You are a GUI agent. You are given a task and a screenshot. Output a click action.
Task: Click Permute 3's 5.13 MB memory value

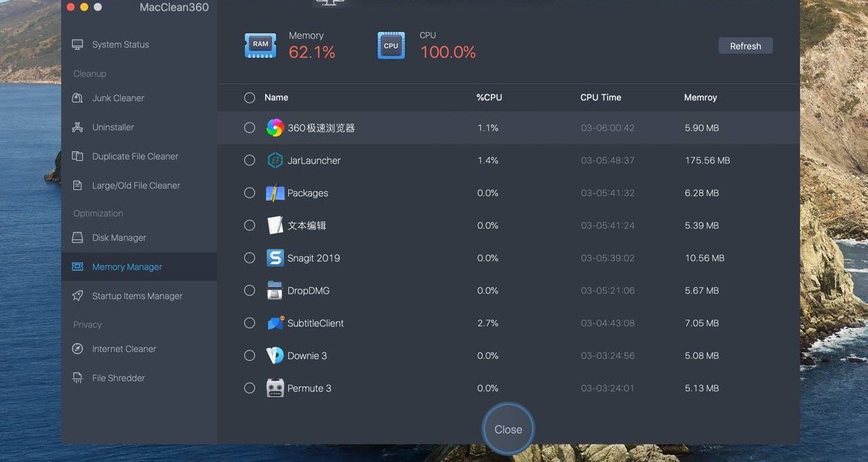click(x=702, y=389)
